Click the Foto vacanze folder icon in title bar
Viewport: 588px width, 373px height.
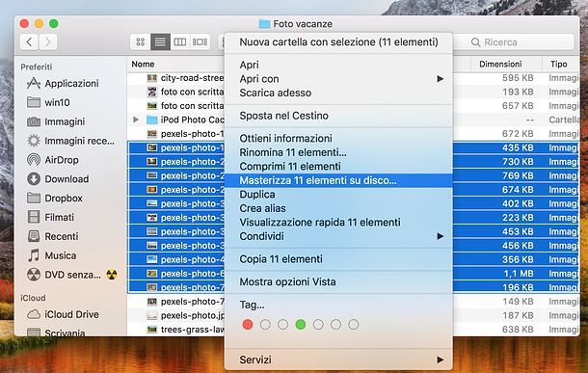[x=264, y=24]
